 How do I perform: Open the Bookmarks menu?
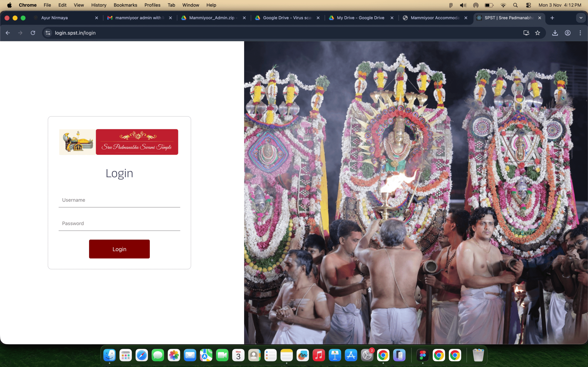click(125, 5)
